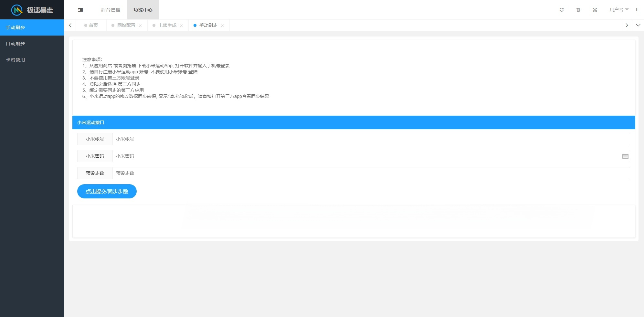Image resolution: width=644 pixels, height=317 pixels.
Task: Refresh the page with the reload icon
Action: (562, 10)
